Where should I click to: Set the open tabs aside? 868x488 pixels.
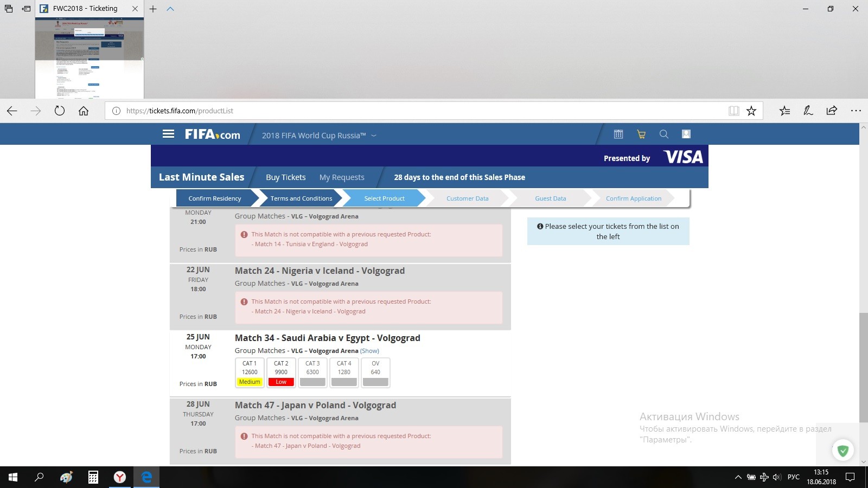[26, 9]
